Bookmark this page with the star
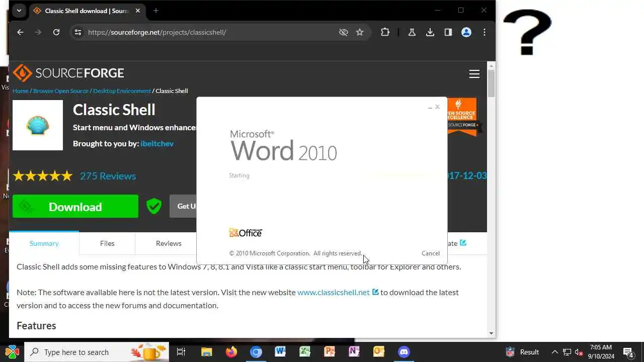 pos(360,32)
